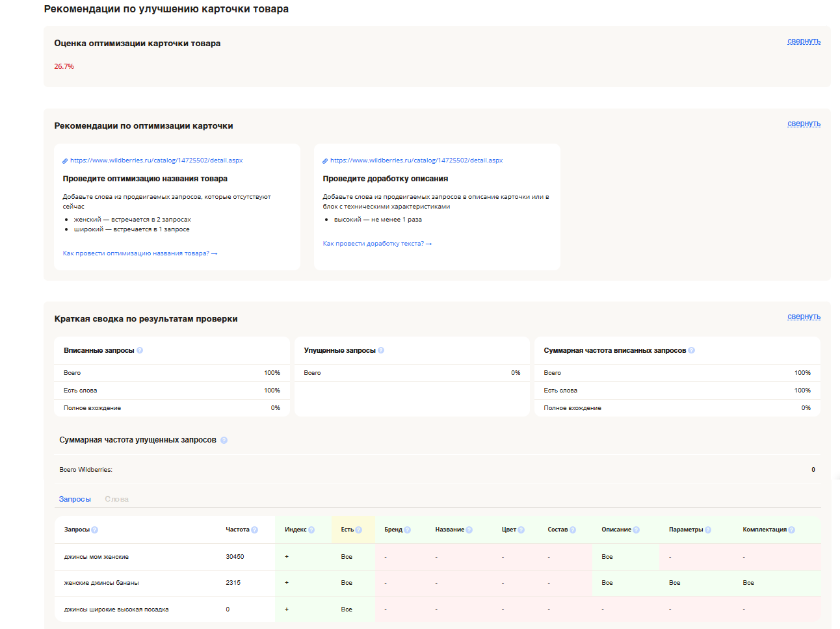Click Всего Wildberries total row
840x629 pixels.
(436, 470)
